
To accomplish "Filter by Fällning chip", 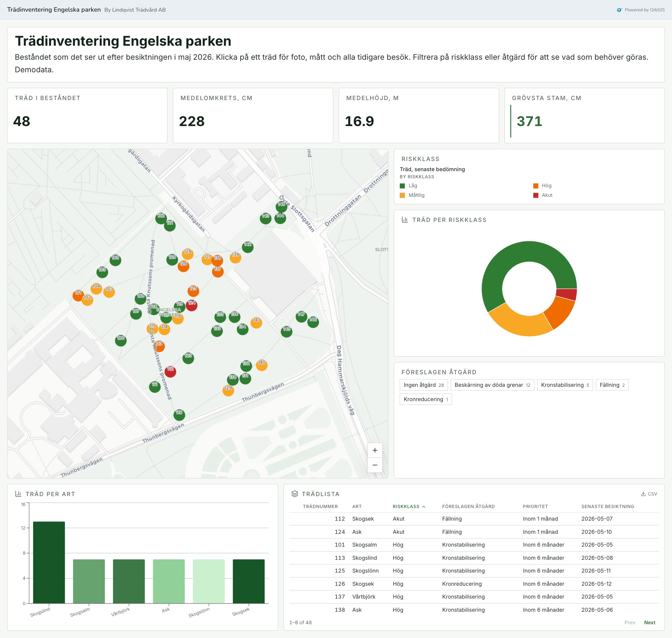I will coord(612,385).
